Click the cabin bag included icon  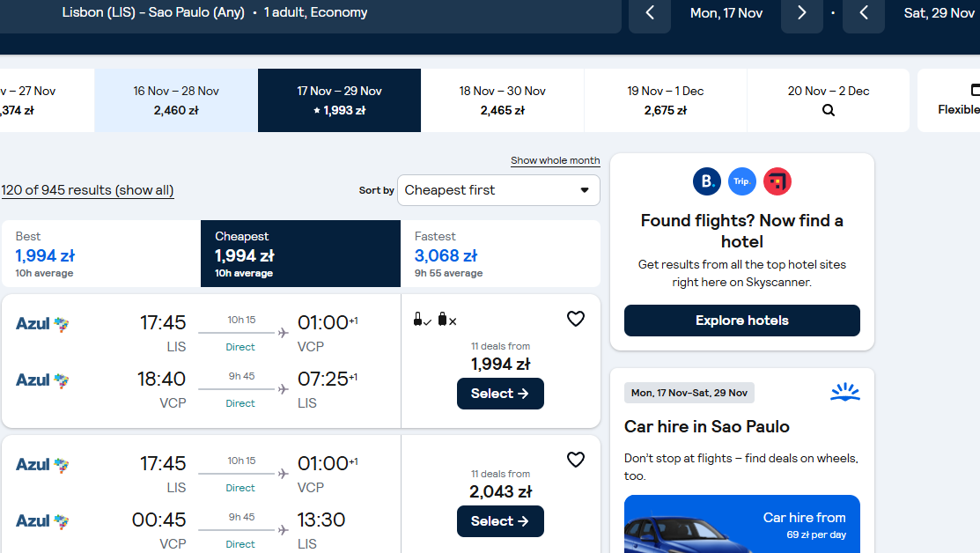pos(422,320)
